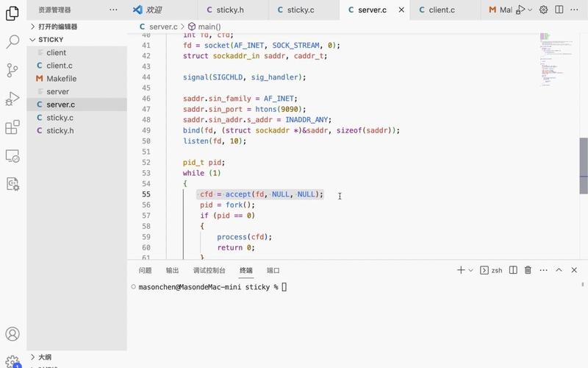Open Makefile in the explorer

coord(77,79)
